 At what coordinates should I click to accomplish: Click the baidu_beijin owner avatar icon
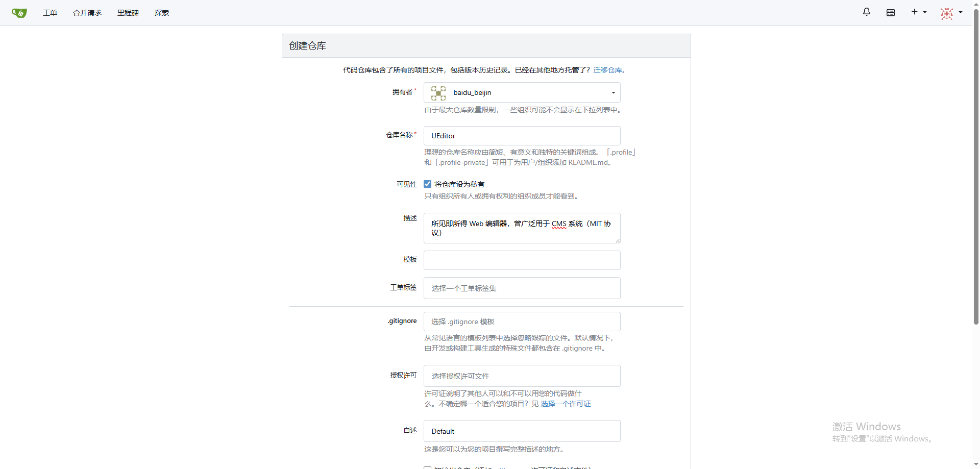438,93
